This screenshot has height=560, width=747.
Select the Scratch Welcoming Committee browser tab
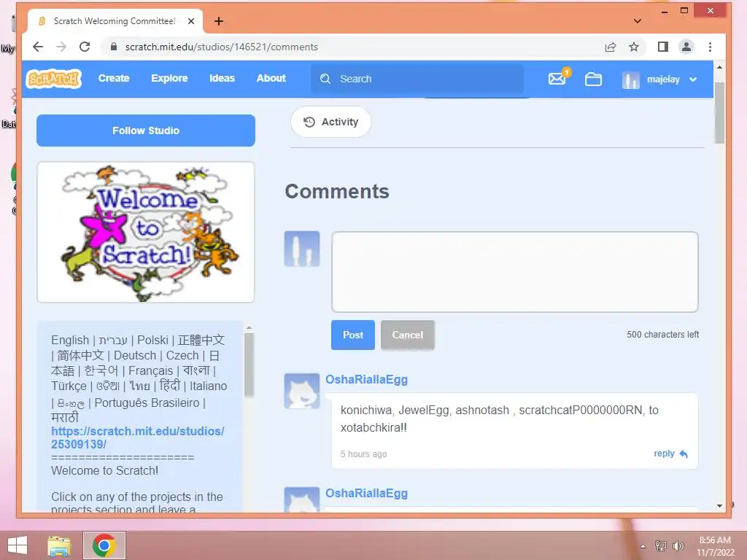115,21
